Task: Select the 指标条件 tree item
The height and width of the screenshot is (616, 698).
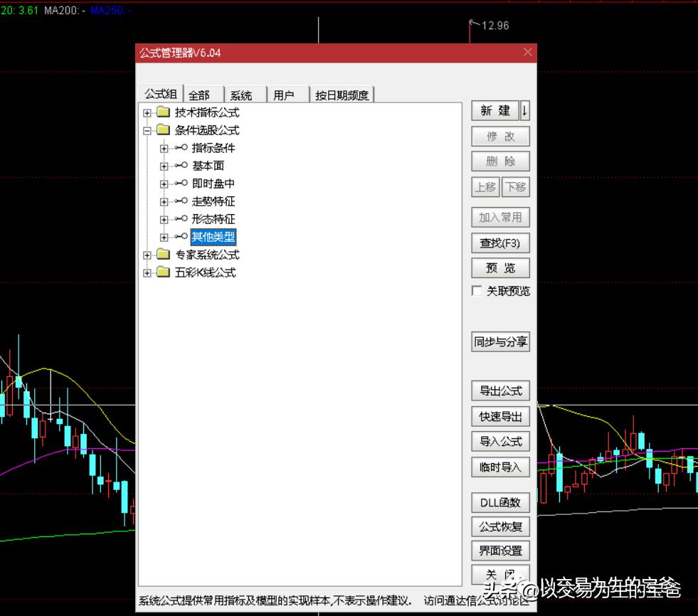Action: (213, 148)
